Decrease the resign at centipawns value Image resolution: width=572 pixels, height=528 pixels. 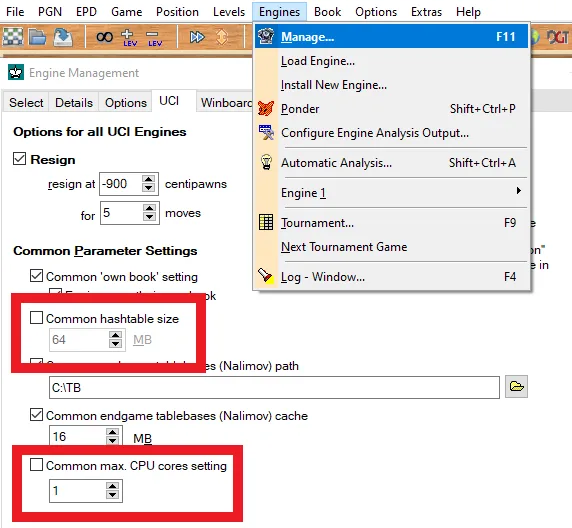148,188
